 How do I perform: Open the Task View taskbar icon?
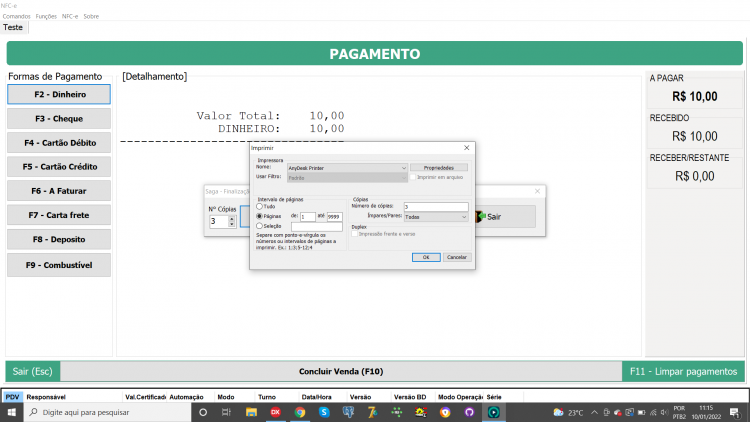coord(226,412)
